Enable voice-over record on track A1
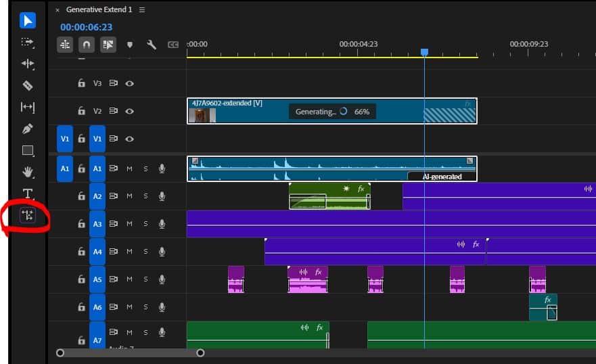 [162, 168]
